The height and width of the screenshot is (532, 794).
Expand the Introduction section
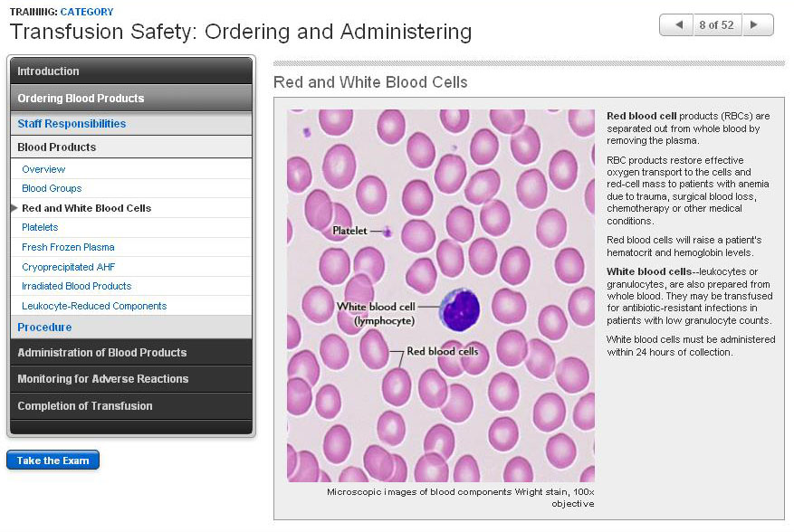pyautogui.click(x=131, y=71)
